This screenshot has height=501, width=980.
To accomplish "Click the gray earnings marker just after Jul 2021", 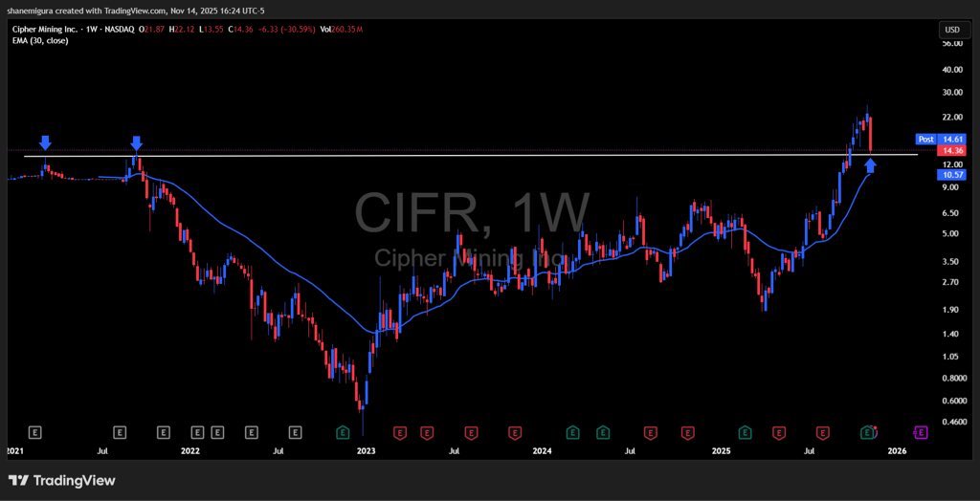I will point(120,431).
